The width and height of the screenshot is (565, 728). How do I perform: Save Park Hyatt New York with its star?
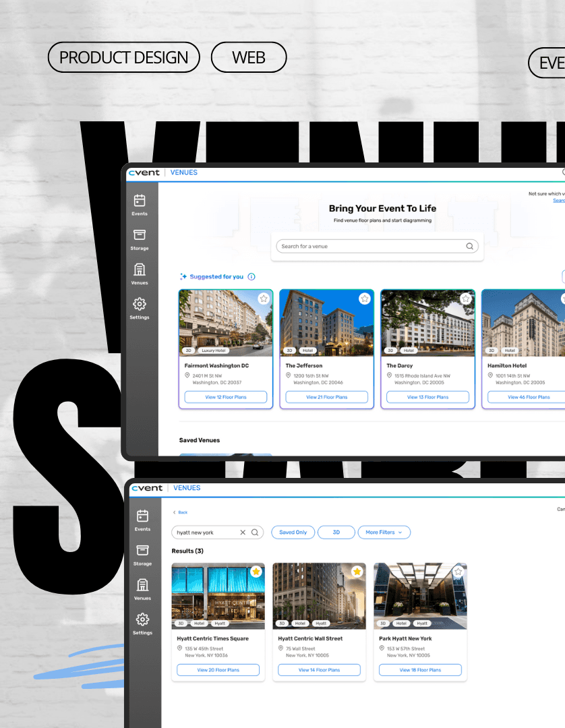458,572
